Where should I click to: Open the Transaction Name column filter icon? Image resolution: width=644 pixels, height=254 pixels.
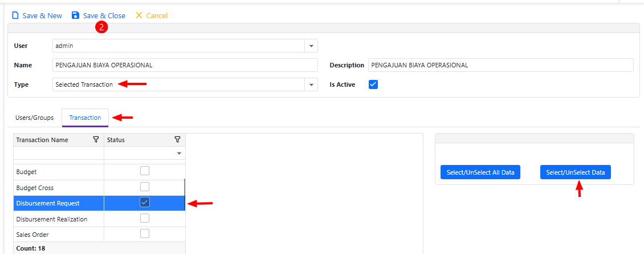tap(96, 140)
